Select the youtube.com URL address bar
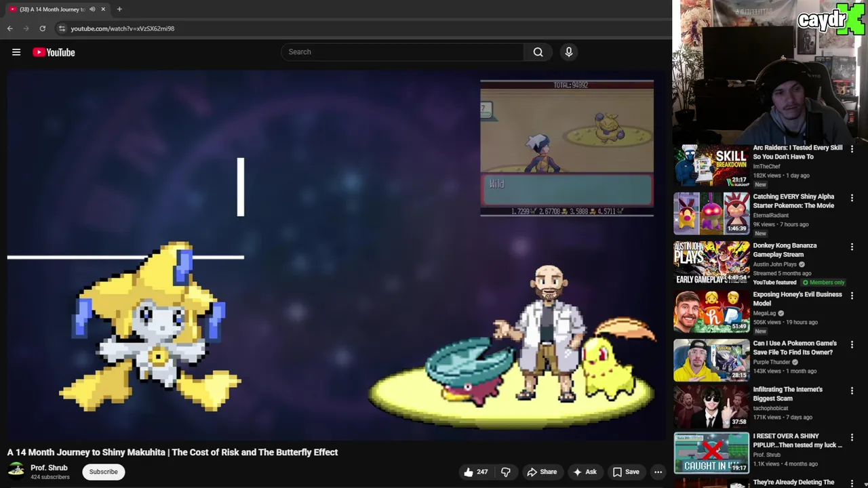 (122, 28)
